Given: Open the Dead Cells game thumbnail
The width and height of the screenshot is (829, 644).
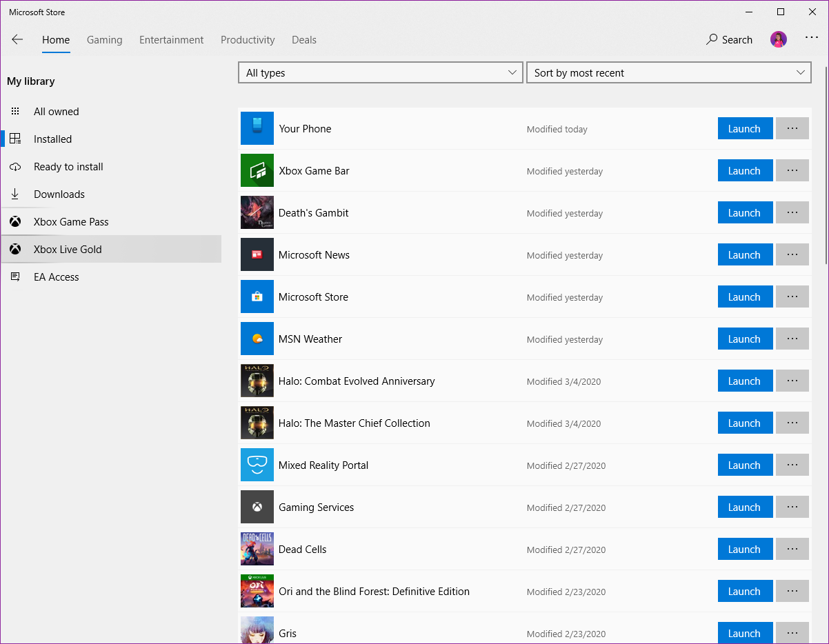Looking at the screenshot, I should (x=257, y=550).
